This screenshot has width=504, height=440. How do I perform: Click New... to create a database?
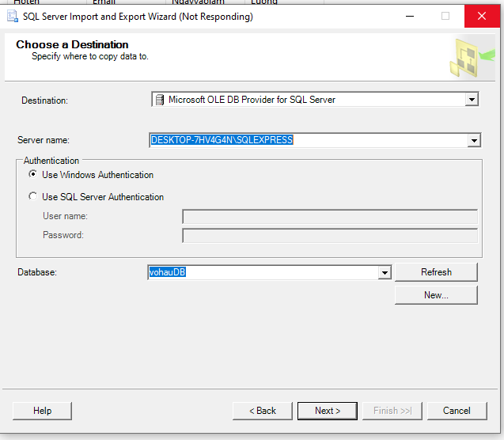coord(436,295)
